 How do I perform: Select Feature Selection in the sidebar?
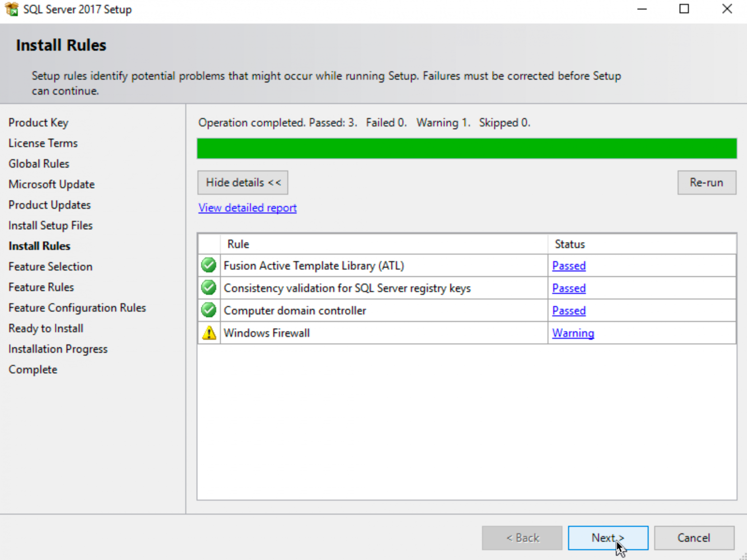tap(50, 266)
